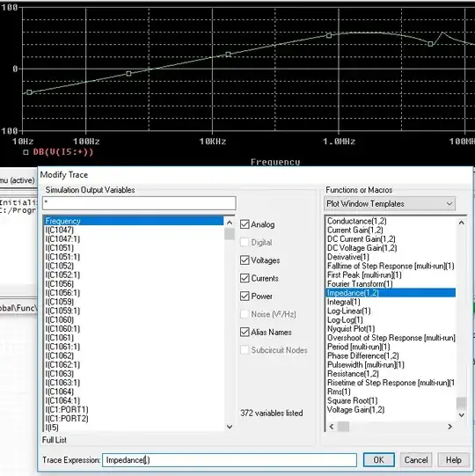Choose Derivative(1) function
This screenshot has width=475, height=476.
[348, 257]
